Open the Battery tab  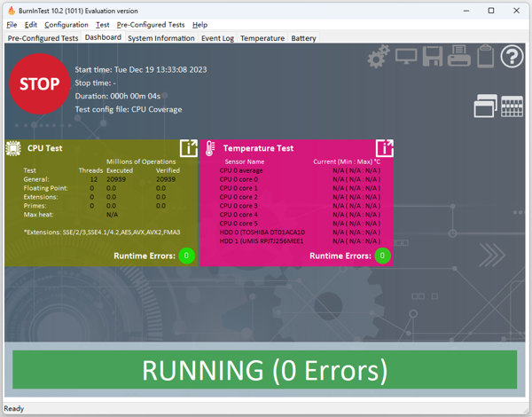[x=303, y=38]
